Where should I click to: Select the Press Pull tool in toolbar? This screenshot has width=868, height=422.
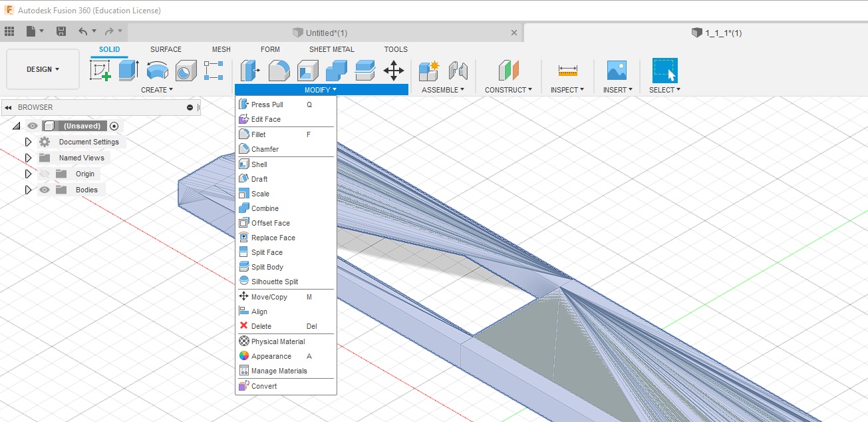tap(250, 70)
